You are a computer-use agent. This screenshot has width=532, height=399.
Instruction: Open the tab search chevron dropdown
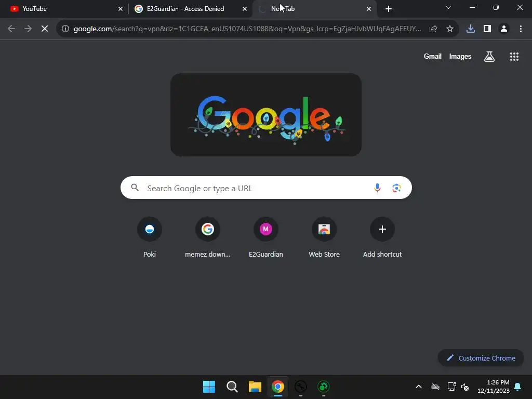click(448, 7)
